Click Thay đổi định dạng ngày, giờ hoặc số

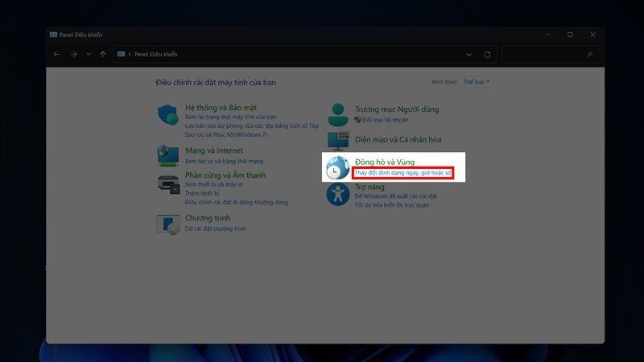(403, 173)
